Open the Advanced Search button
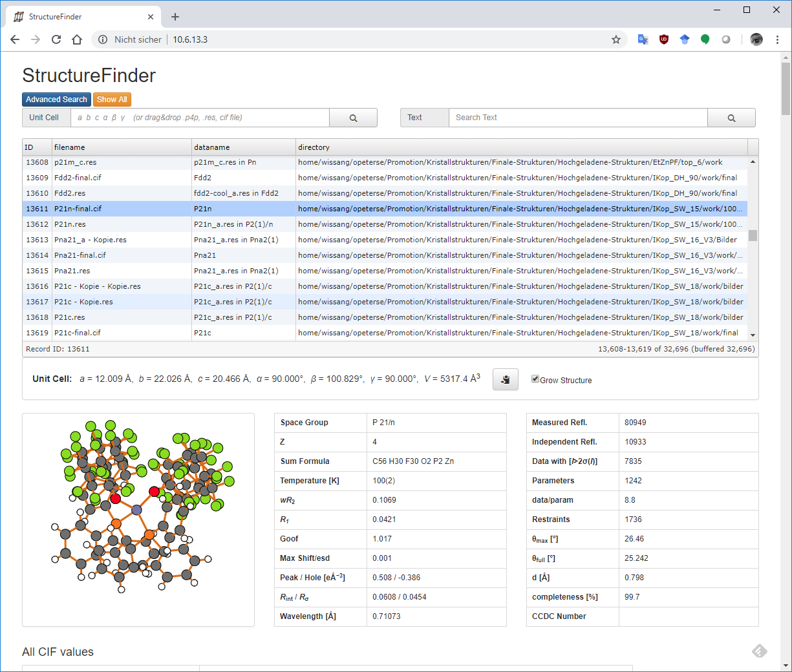Screen dimensions: 792x672 [56, 100]
